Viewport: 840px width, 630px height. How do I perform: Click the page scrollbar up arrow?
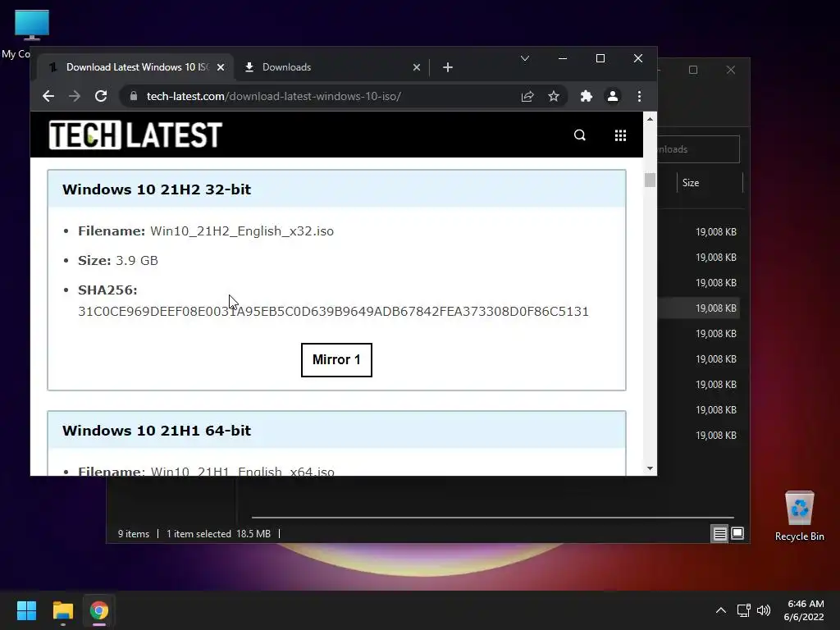[x=650, y=119]
